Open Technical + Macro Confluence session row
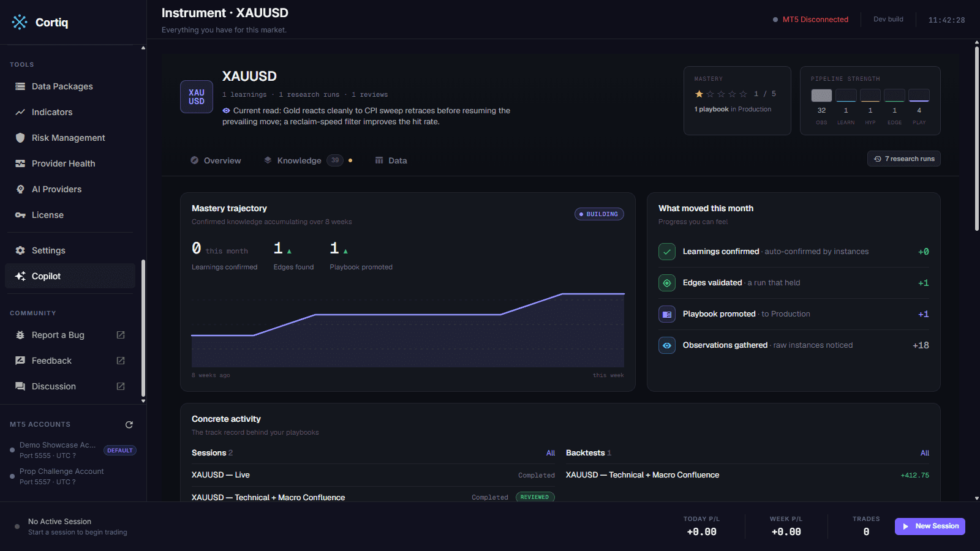 pyautogui.click(x=373, y=497)
